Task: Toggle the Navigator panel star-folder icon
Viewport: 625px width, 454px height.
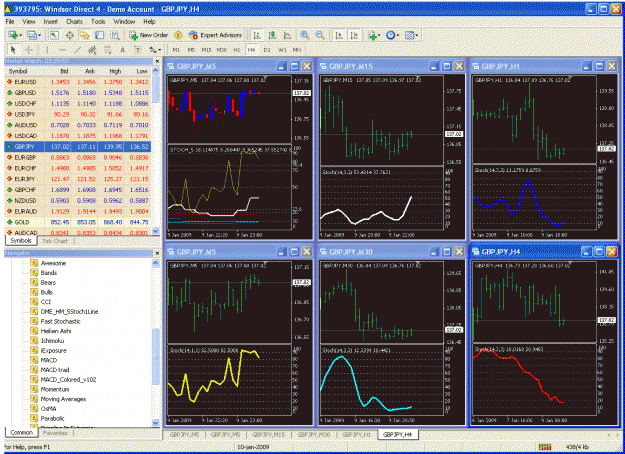Action: pyautogui.click(x=85, y=35)
